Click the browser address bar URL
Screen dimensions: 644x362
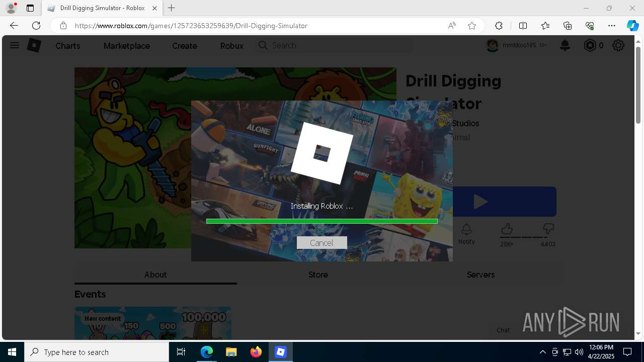(x=191, y=26)
